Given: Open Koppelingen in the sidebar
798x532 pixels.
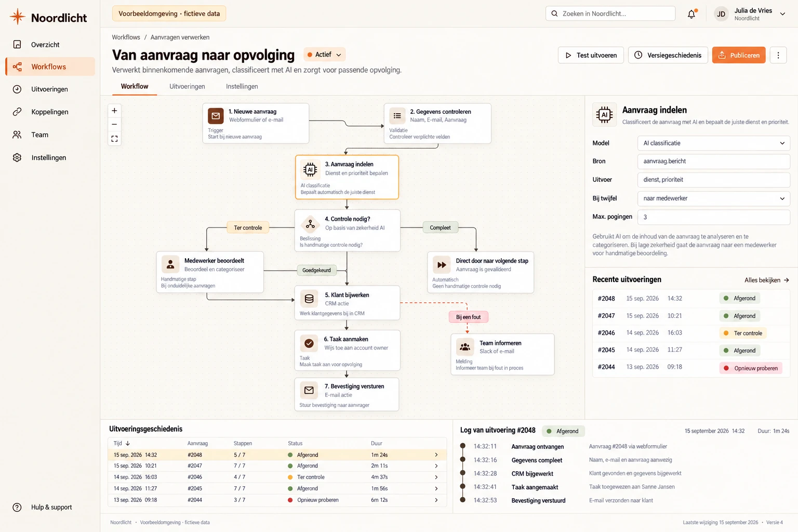Looking at the screenshot, I should pos(50,112).
